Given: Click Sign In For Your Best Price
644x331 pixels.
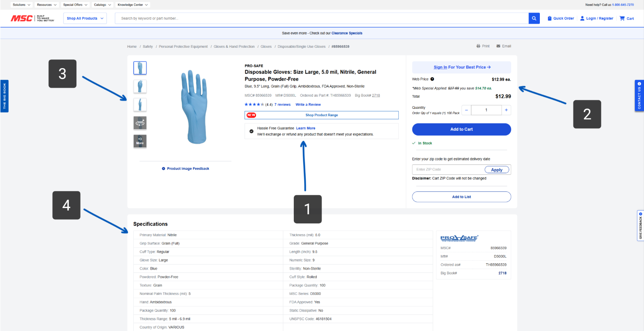Looking at the screenshot, I should point(461,67).
